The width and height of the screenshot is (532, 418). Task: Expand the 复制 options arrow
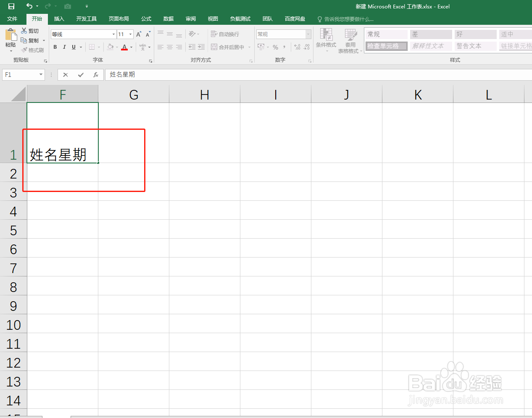tap(44, 41)
